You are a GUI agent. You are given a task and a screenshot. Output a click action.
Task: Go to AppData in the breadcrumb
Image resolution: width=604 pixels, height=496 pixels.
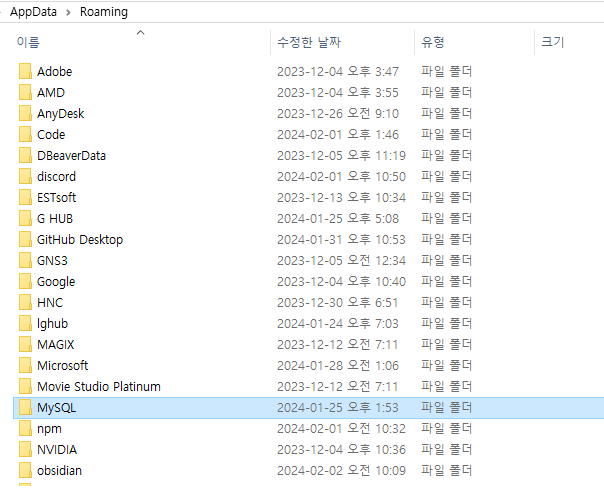coord(34,12)
